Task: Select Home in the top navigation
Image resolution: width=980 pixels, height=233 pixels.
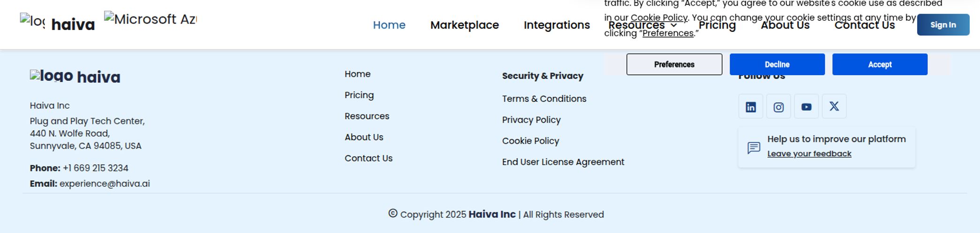Action: (389, 25)
